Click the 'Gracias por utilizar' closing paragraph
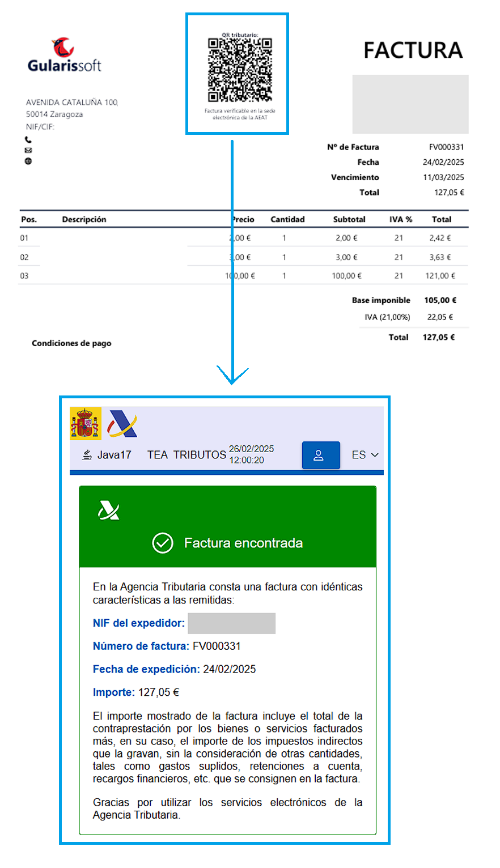This screenshot has height=868, width=500. point(227,809)
